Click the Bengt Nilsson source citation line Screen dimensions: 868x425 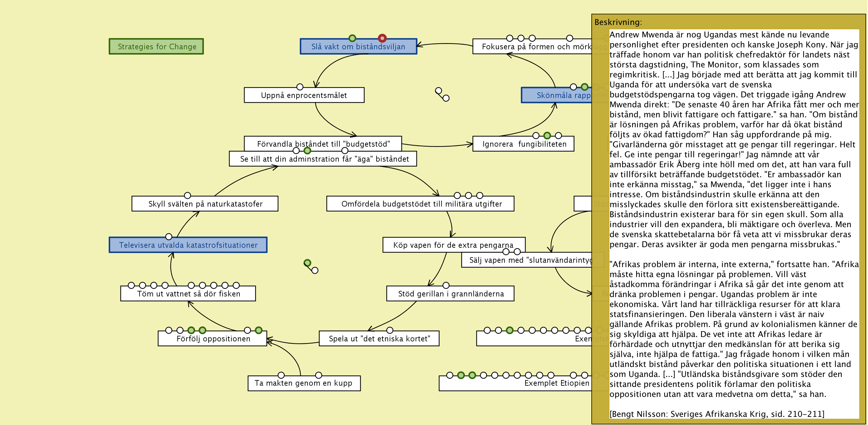(717, 414)
